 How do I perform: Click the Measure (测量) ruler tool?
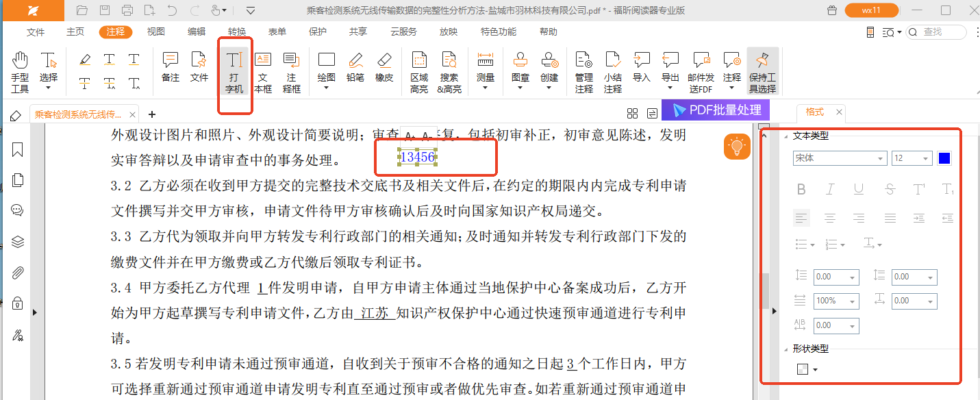[486, 67]
